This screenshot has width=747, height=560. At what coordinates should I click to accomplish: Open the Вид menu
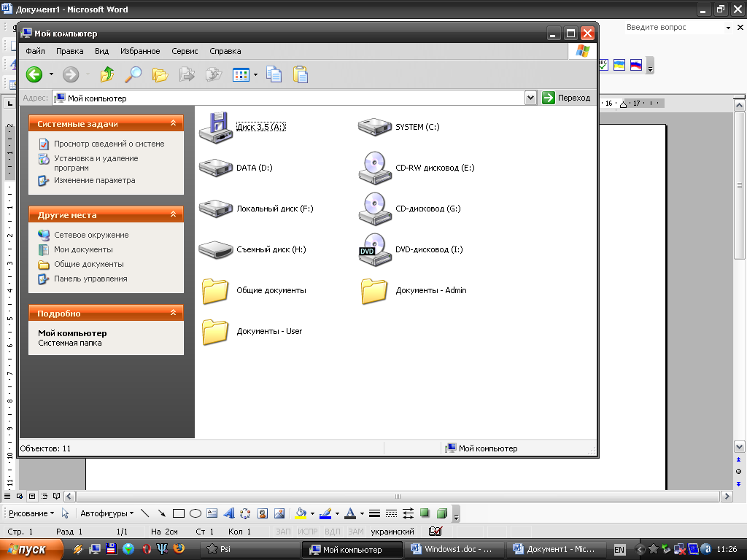tap(101, 51)
